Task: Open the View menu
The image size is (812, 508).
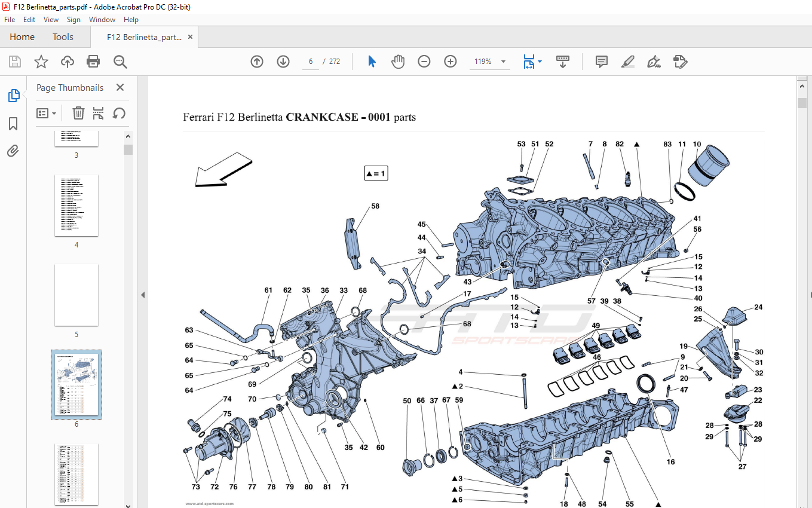Action: [51, 20]
